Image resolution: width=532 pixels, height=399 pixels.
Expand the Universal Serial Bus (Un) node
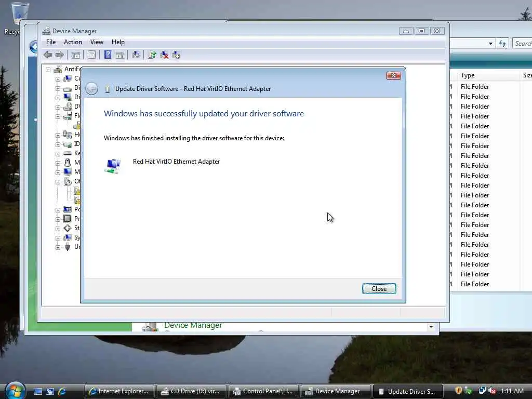click(x=58, y=247)
